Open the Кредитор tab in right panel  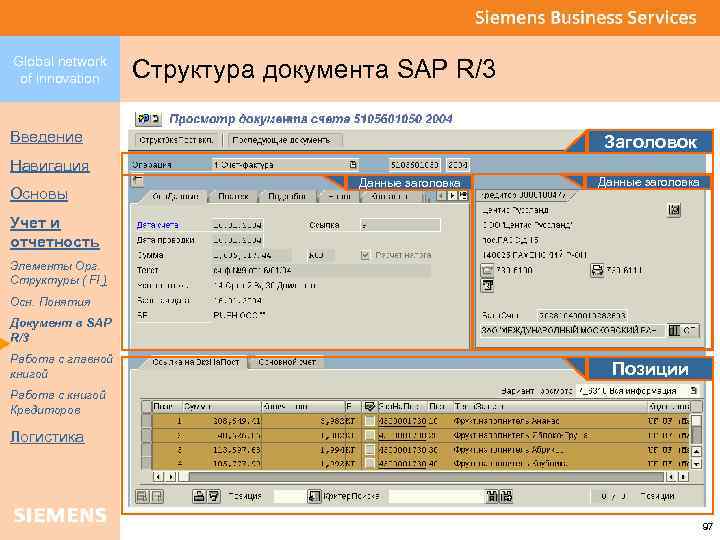tap(523, 196)
